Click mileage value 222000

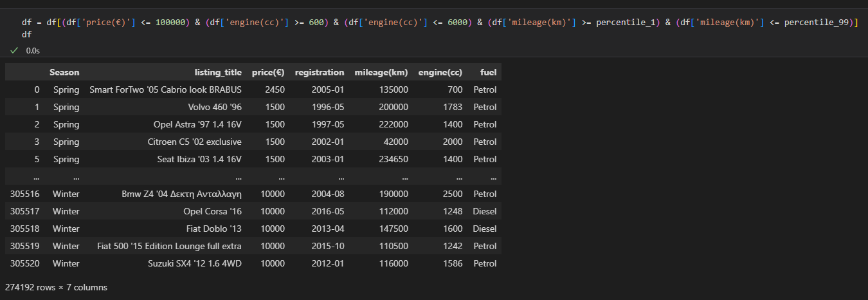pos(393,124)
